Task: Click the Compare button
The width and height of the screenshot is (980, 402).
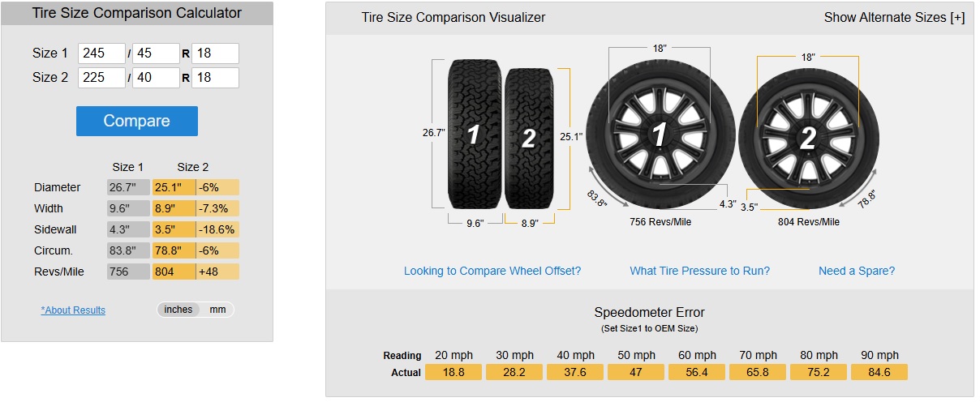Action: 137,121
